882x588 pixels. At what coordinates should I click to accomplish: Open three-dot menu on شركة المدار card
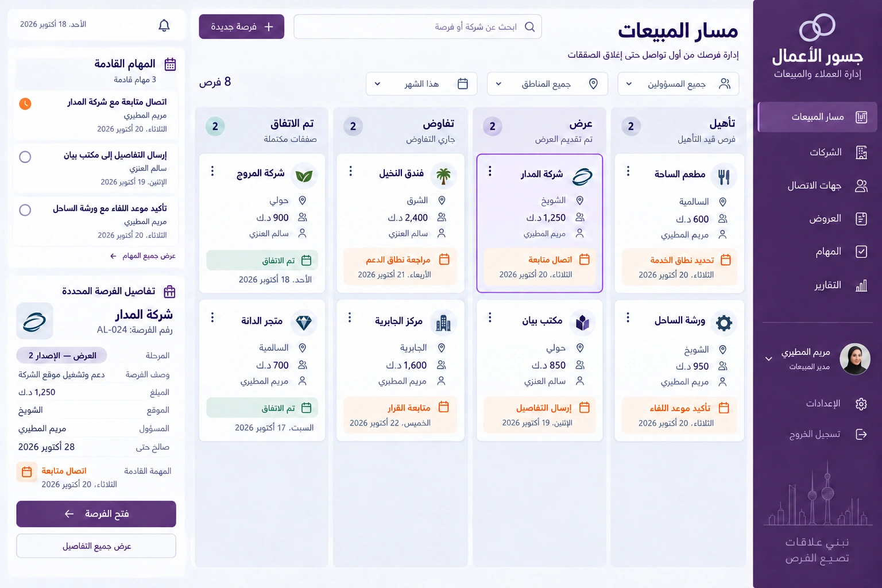[490, 171]
